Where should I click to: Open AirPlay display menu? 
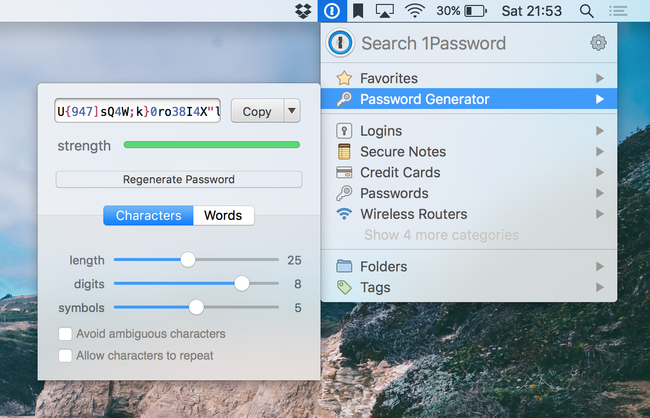click(x=385, y=11)
